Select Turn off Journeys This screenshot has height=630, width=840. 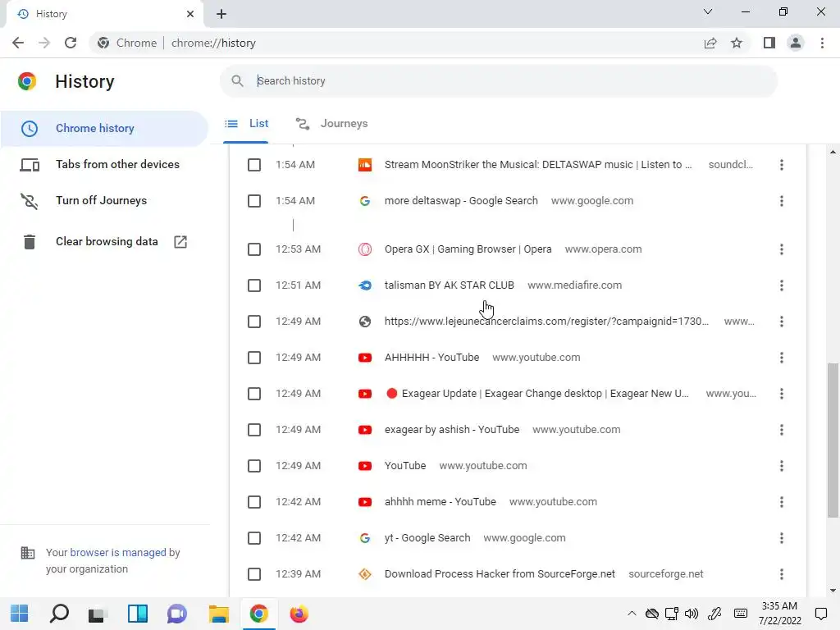point(104,201)
